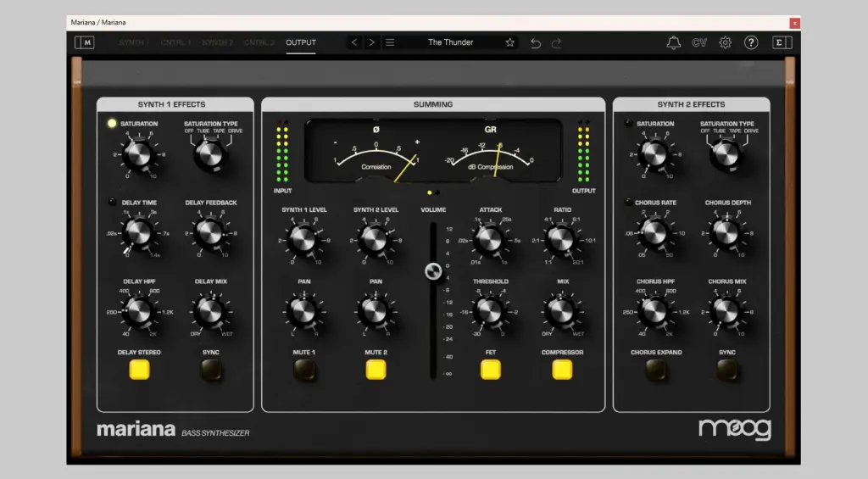Click the SYNTH 2 LEVEL knob
868x479 pixels.
click(375, 240)
